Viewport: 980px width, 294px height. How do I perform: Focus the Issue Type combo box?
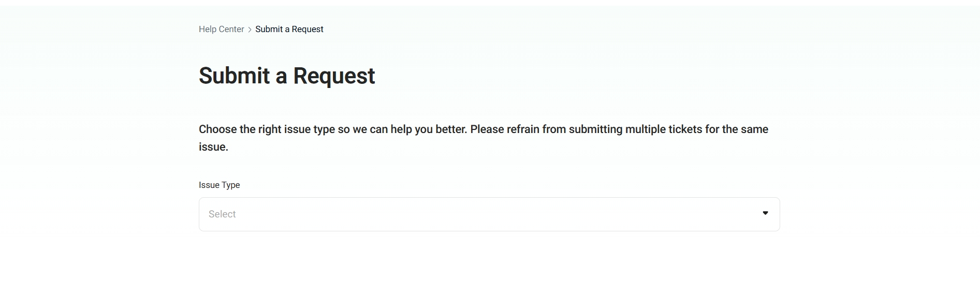(x=489, y=214)
